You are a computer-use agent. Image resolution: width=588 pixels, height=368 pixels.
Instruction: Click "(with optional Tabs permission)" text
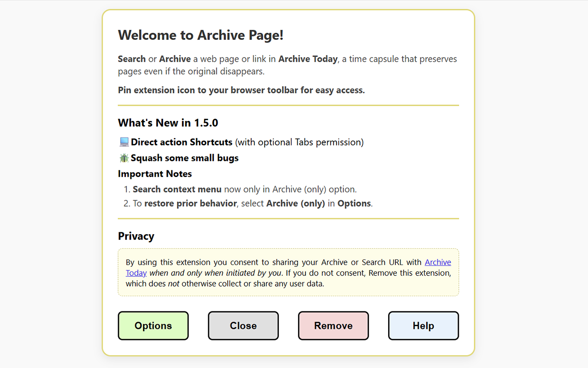[x=299, y=142]
